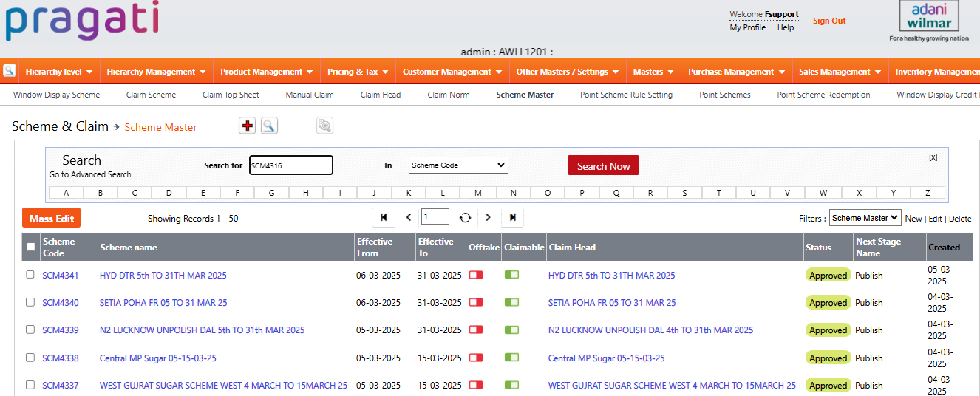Click the red plus add-new icon
Image resolution: width=980 pixels, height=396 pixels.
point(248,126)
